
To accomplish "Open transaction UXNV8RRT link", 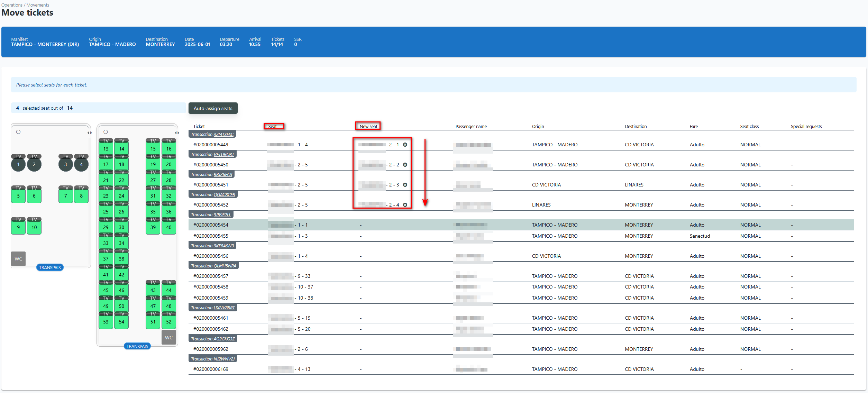I will [x=224, y=308].
